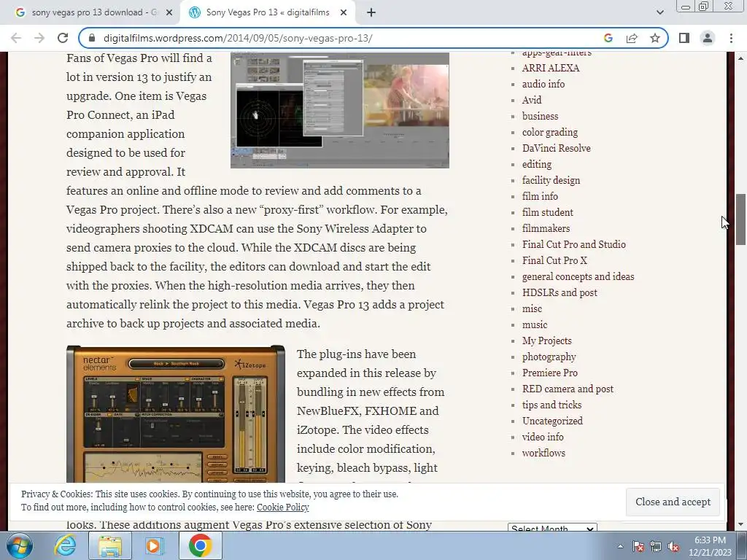Open the Chrome profile avatar
This screenshot has width=747, height=560.
[x=708, y=38]
